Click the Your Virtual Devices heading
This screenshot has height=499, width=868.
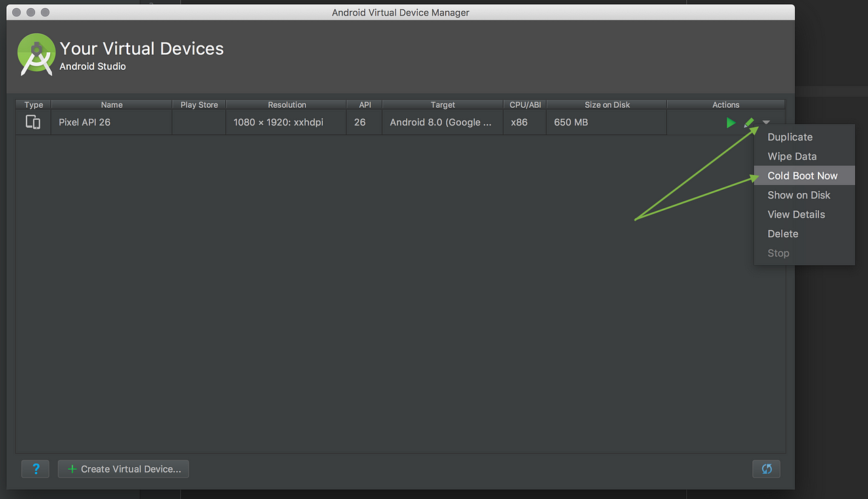coord(142,49)
